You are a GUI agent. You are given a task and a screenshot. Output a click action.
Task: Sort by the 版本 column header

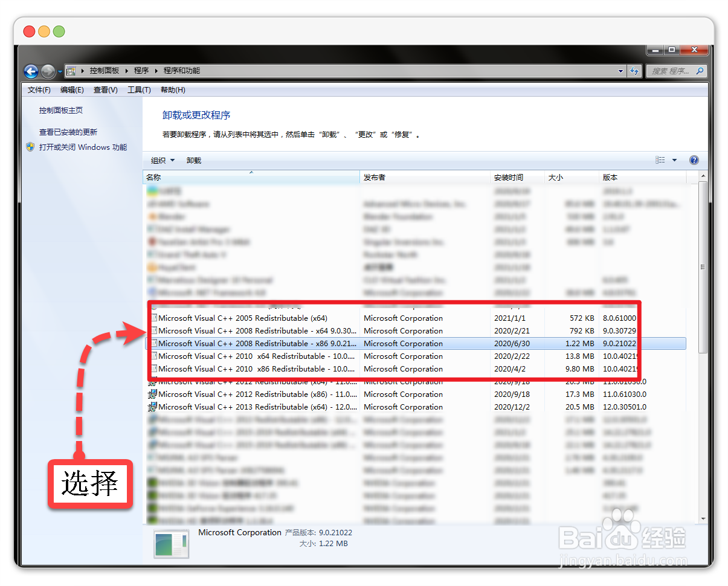[x=643, y=178]
